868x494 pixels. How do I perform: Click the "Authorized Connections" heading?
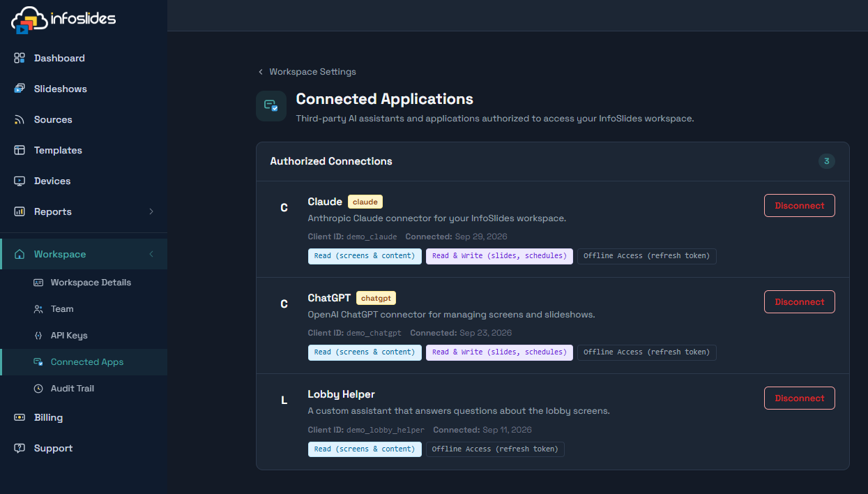tap(331, 161)
